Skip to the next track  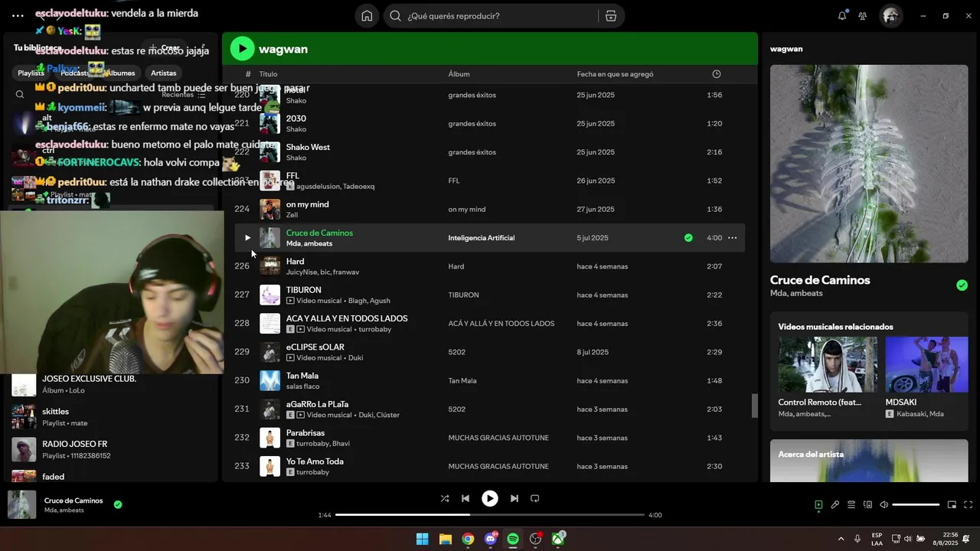pyautogui.click(x=514, y=498)
